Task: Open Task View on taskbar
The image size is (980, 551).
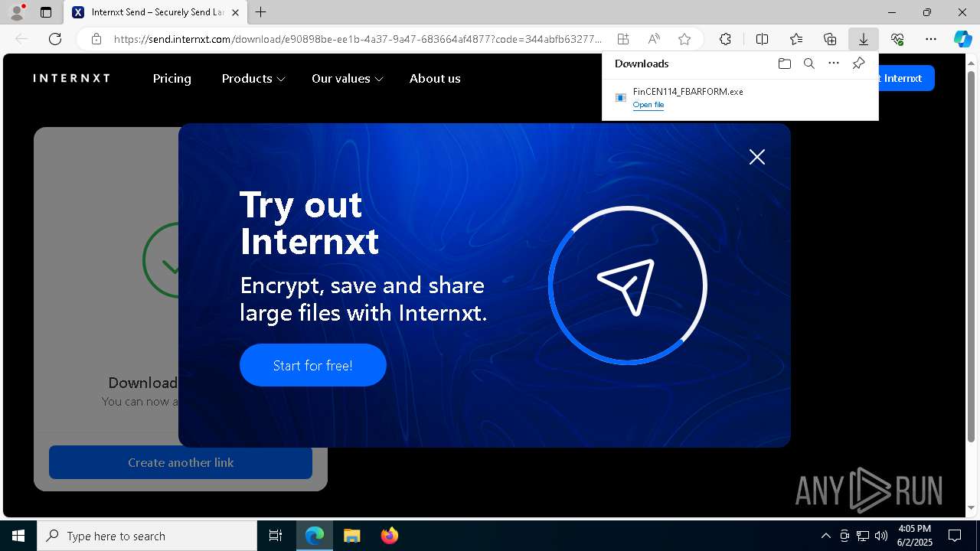Action: tap(276, 536)
